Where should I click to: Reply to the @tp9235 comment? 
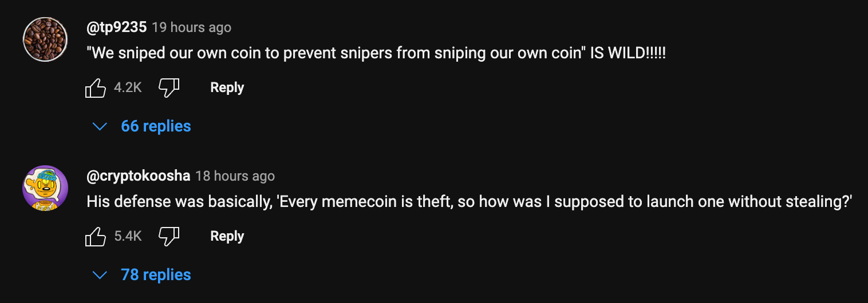[x=227, y=87]
